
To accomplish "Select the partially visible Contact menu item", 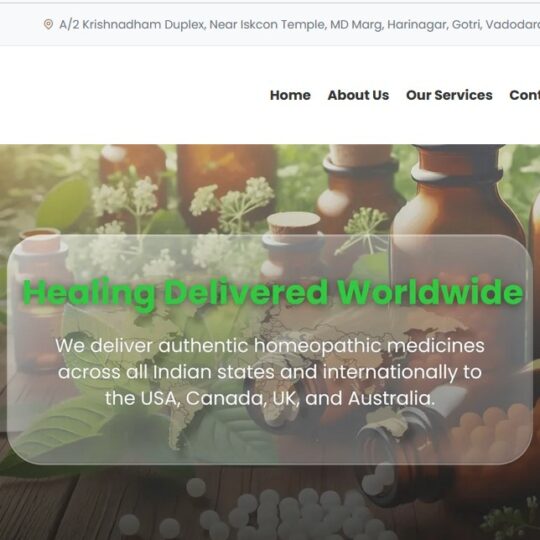I will coord(525,95).
